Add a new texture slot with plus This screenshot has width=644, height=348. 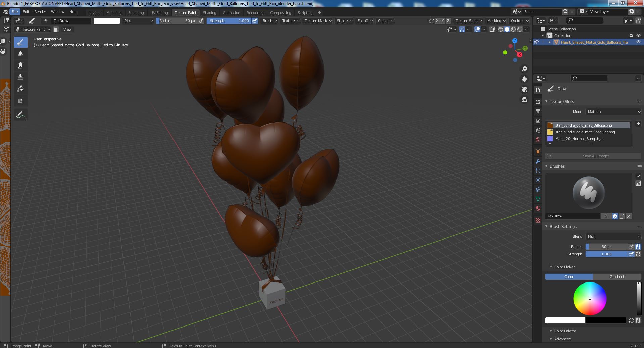638,124
